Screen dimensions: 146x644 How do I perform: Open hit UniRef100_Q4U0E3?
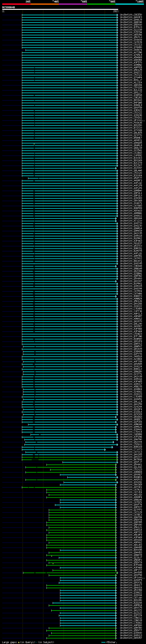coord(131,17)
